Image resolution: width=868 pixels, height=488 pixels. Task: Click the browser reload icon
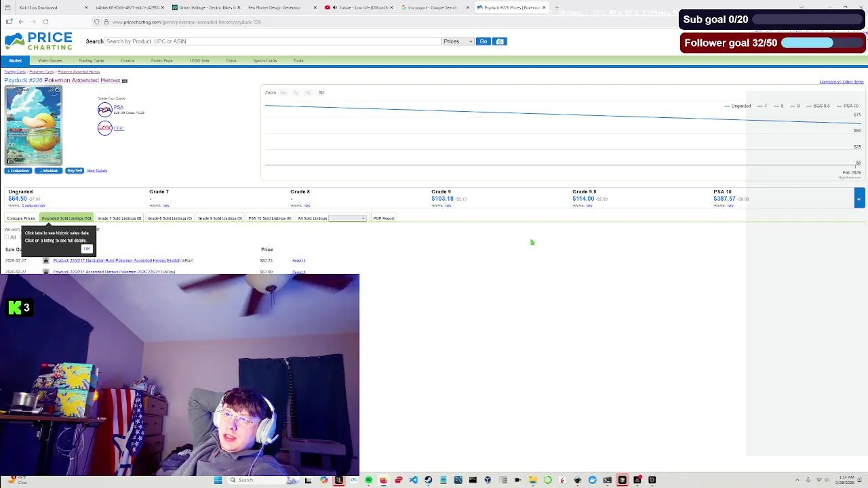pyautogui.click(x=45, y=22)
